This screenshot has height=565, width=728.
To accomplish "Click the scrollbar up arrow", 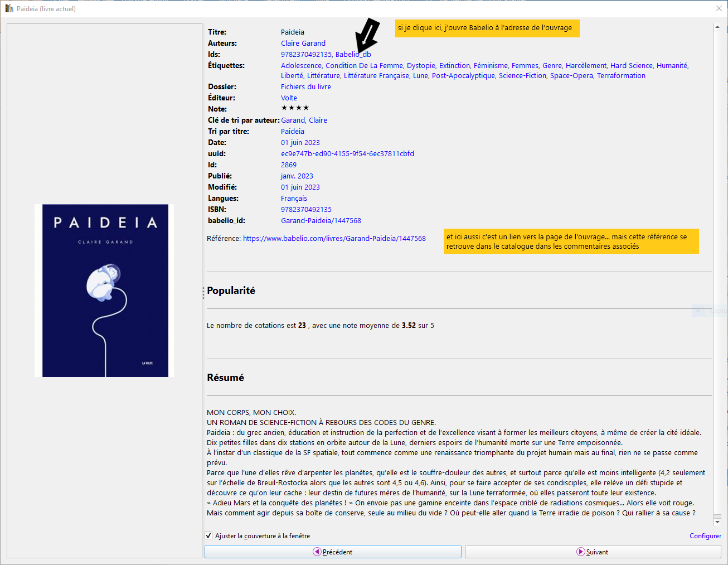I will click(x=717, y=27).
